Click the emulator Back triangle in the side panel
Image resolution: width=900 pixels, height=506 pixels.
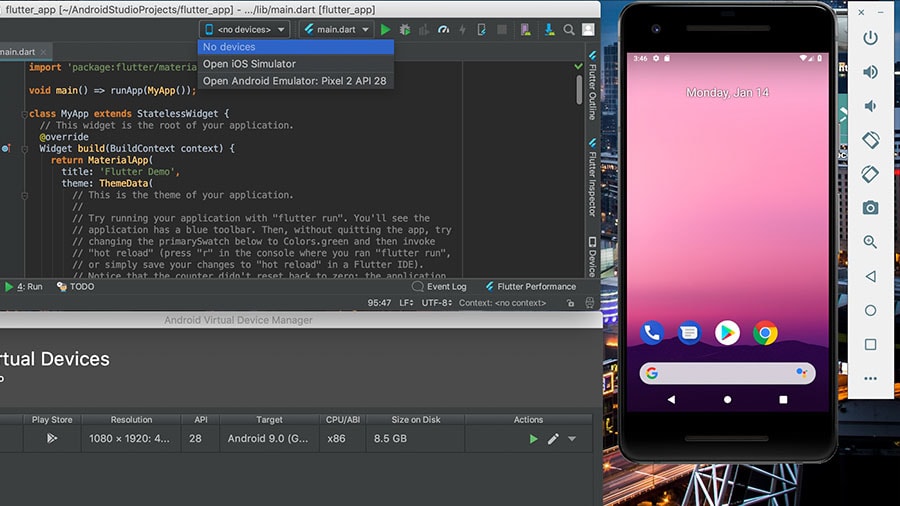870,277
